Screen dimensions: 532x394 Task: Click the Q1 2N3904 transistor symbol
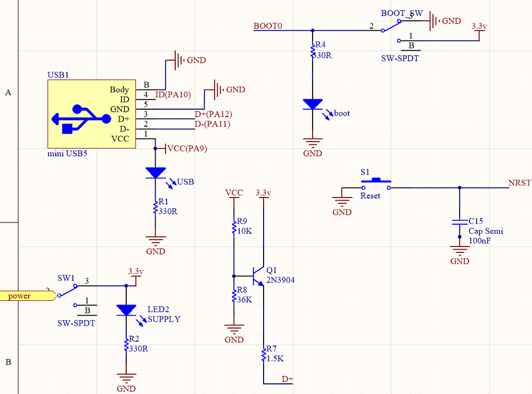[258, 276]
